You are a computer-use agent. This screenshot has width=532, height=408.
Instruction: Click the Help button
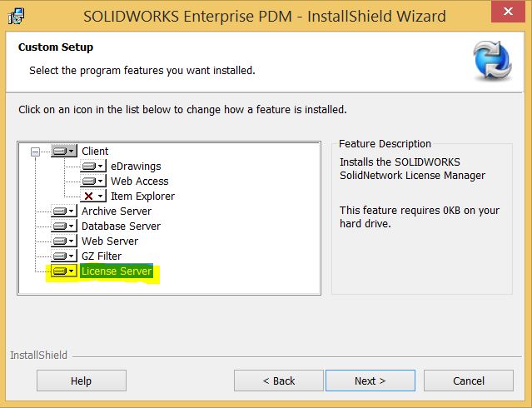click(x=81, y=381)
